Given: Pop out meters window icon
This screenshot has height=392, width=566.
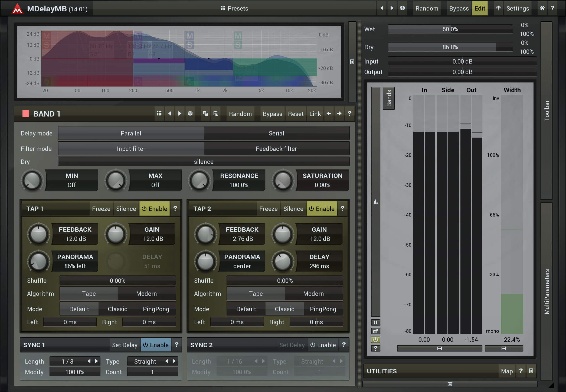Looking at the screenshot, I should coord(375,331).
